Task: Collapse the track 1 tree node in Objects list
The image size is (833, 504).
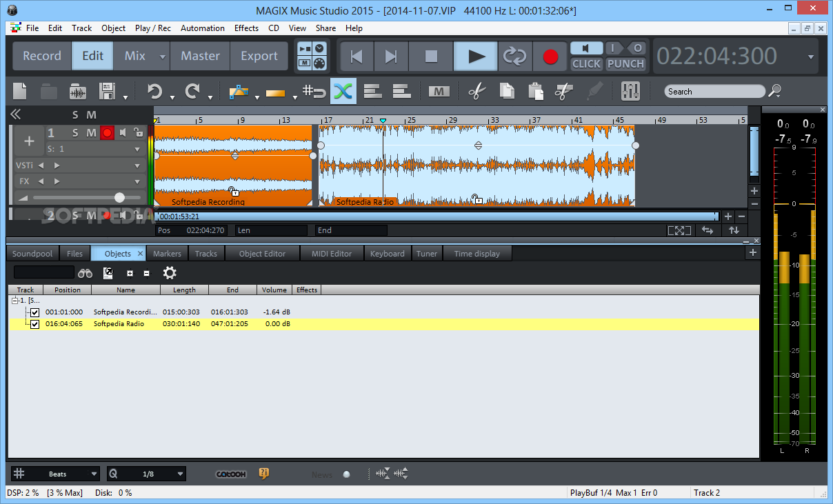Action: [15, 301]
